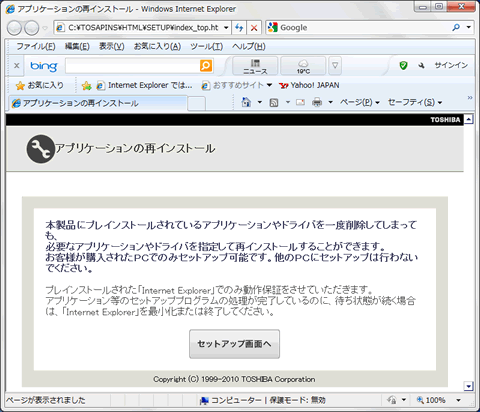480x412 pixels.
Task: Expand the address bar history dropdown
Action: click(226, 28)
